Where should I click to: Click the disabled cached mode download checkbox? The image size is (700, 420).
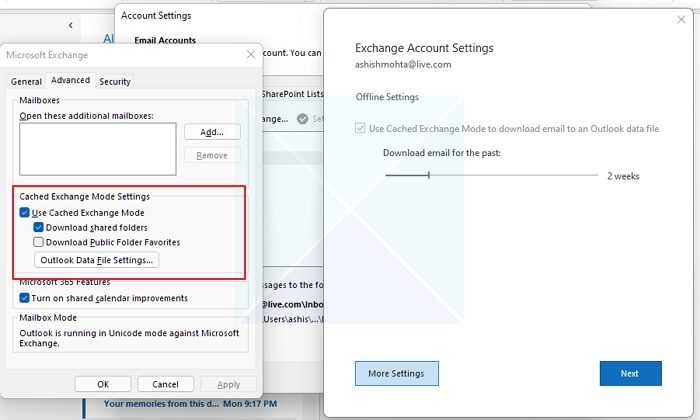pos(360,129)
